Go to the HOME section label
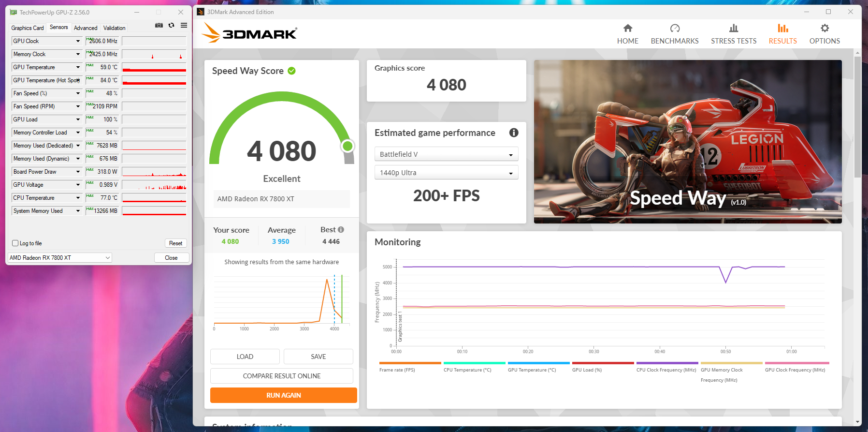The width and height of the screenshot is (868, 432). tap(628, 41)
